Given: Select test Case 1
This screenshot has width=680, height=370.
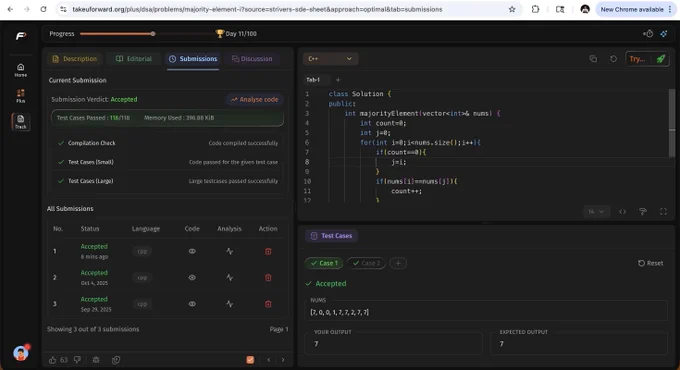Looking at the screenshot, I should pos(324,263).
